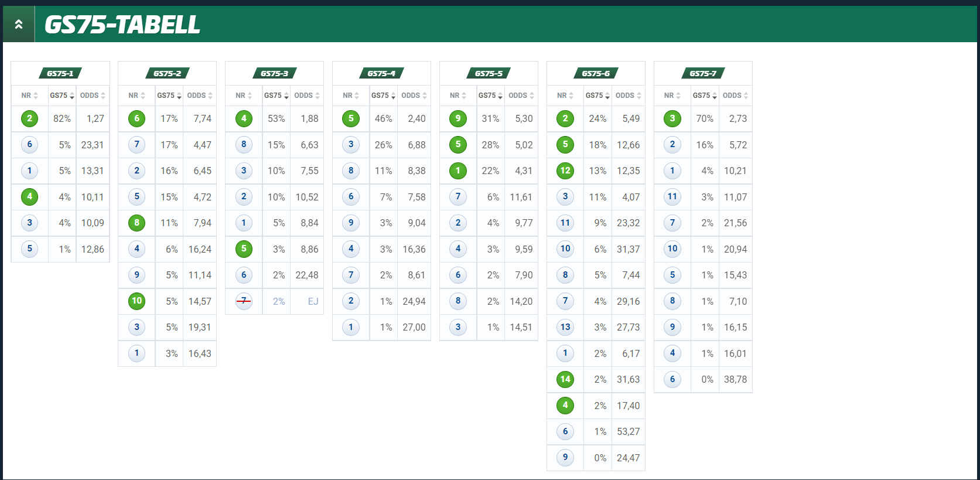The height and width of the screenshot is (480, 980).
Task: Select the GS75-1 race label
Action: [60, 73]
